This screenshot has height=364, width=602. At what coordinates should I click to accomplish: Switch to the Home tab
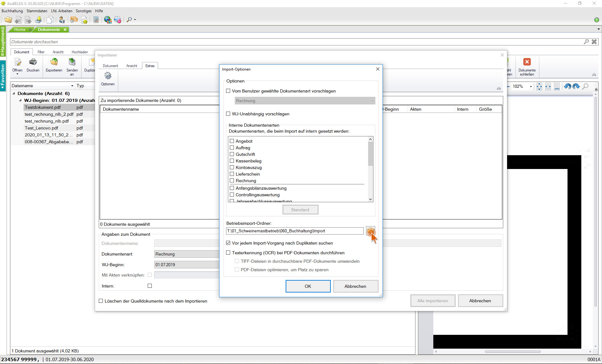coord(20,30)
